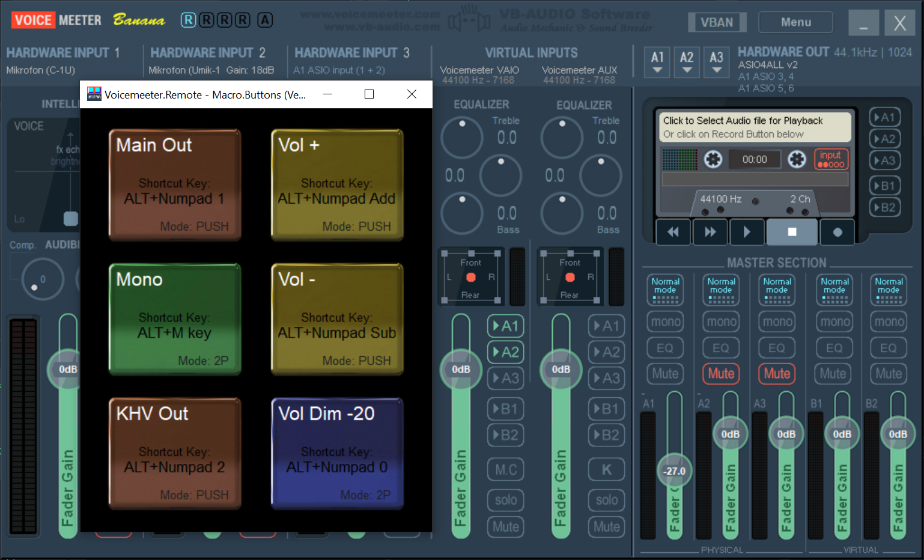The width and height of the screenshot is (924, 560).
Task: Toggle mono on the B2 bus
Action: [889, 322]
